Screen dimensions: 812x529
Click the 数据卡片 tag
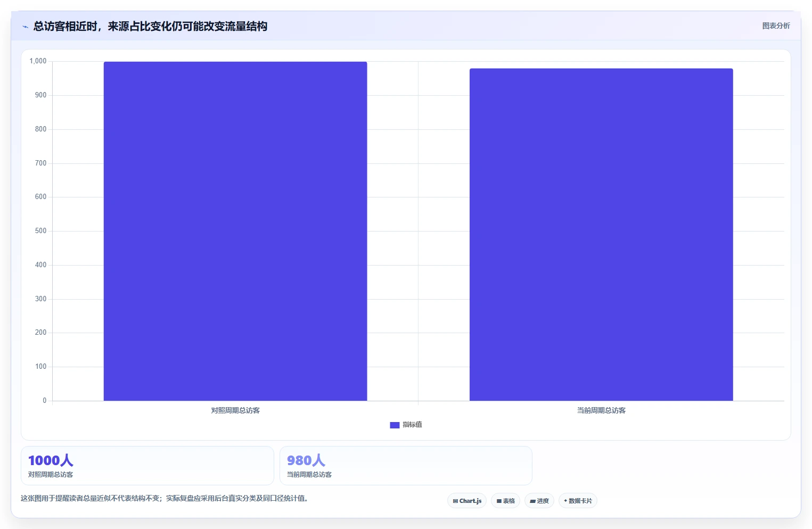[x=578, y=501]
